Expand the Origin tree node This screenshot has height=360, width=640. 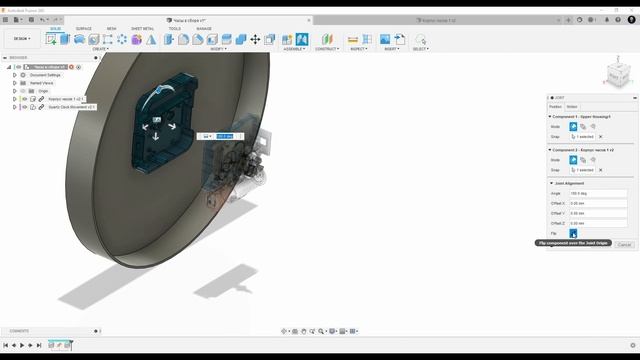[x=15, y=91]
